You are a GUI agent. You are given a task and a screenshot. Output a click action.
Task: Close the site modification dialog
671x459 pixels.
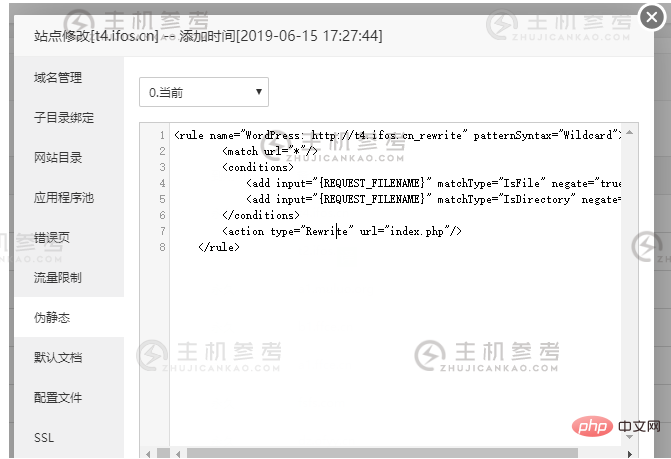652,17
